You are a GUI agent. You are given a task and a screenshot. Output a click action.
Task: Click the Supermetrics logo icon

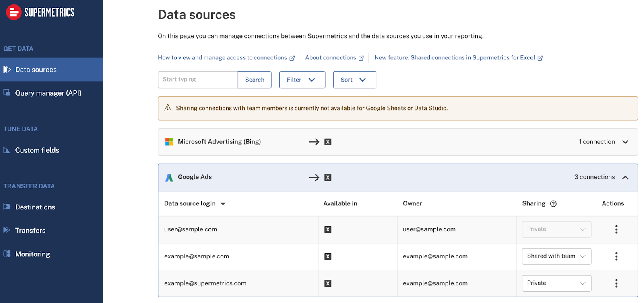click(x=14, y=12)
